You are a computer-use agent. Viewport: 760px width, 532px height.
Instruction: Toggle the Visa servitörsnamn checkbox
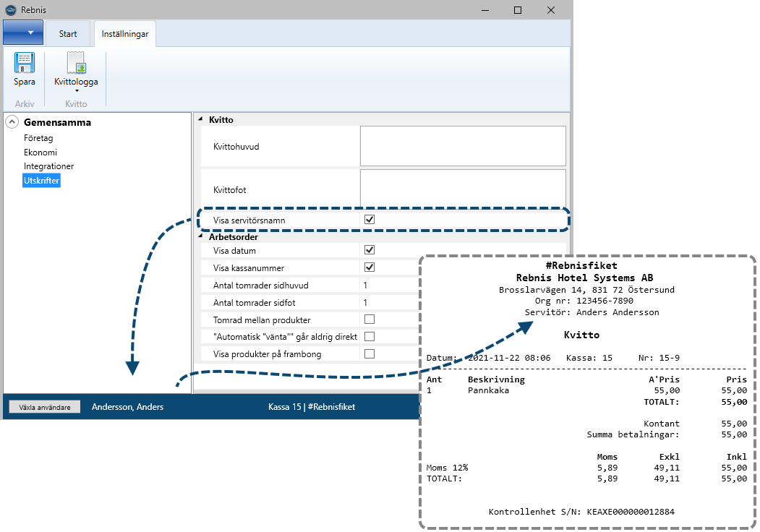point(370,220)
